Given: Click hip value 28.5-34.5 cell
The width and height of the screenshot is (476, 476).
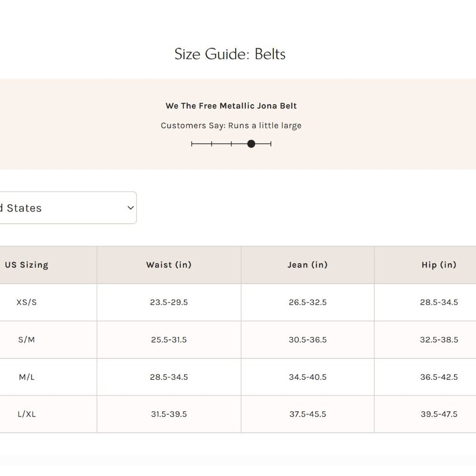Looking at the screenshot, I should pyautogui.click(x=439, y=302).
